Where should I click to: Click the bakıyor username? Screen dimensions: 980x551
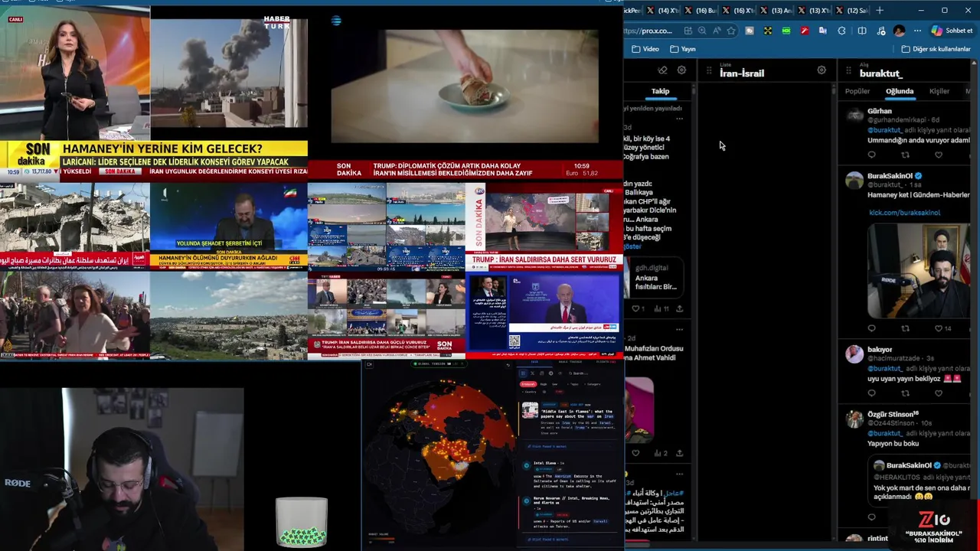point(880,349)
